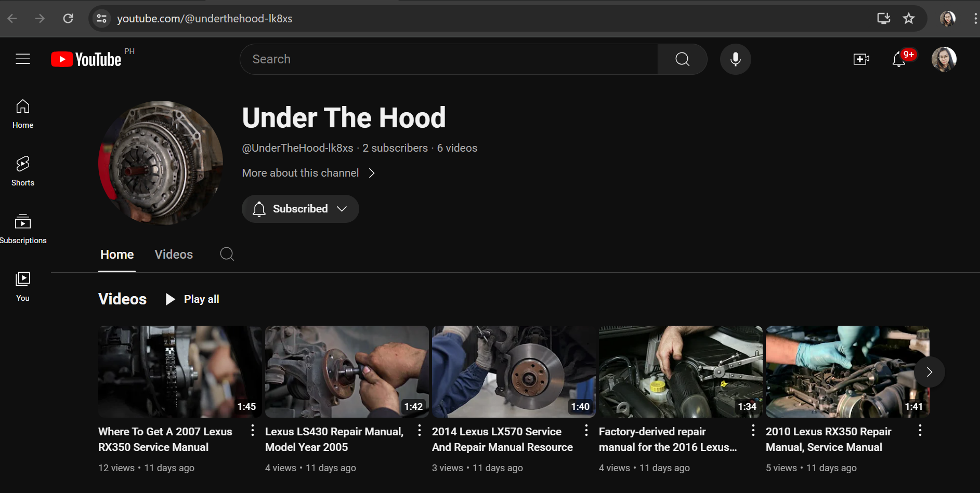Open options for 2014 Lexus LX570 video
The height and width of the screenshot is (493, 980).
[x=586, y=430]
